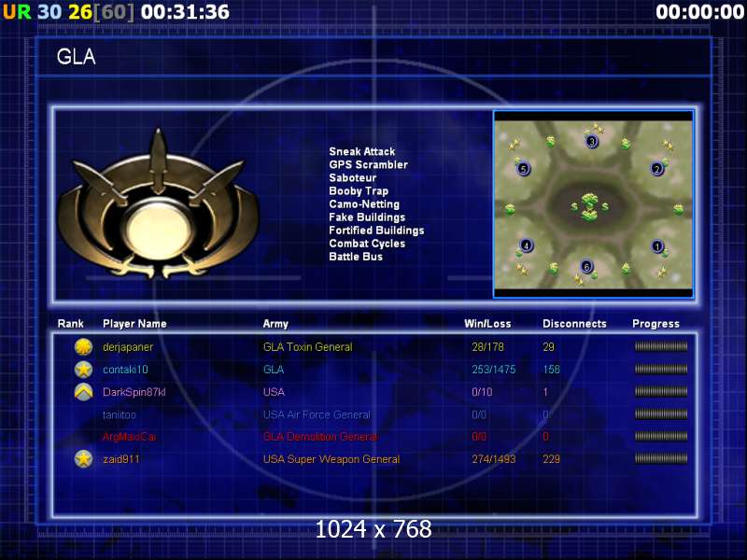Click the 253/1475 win/loss record
The height and width of the screenshot is (560, 747).
pyautogui.click(x=494, y=370)
